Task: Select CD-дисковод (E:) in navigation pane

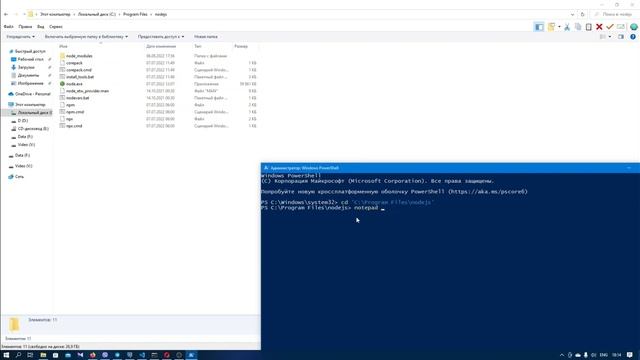Action: coord(33,129)
